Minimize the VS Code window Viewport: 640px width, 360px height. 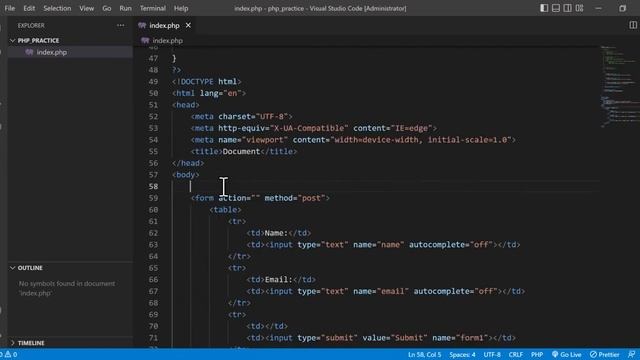pyautogui.click(x=598, y=8)
